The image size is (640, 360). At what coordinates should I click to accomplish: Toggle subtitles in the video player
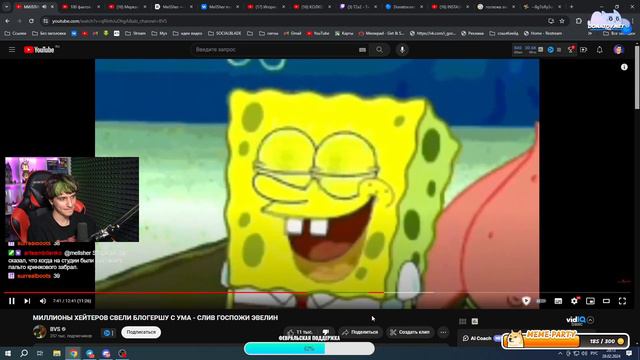pyautogui.click(x=558, y=301)
